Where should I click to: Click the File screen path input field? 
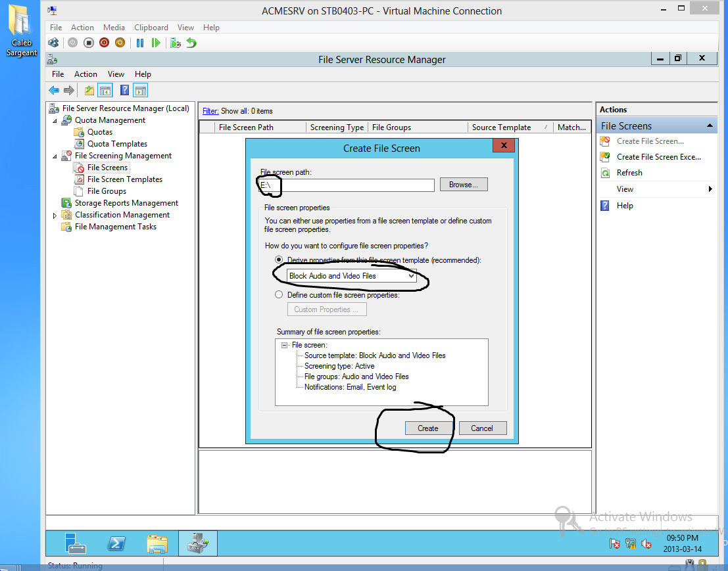347,185
